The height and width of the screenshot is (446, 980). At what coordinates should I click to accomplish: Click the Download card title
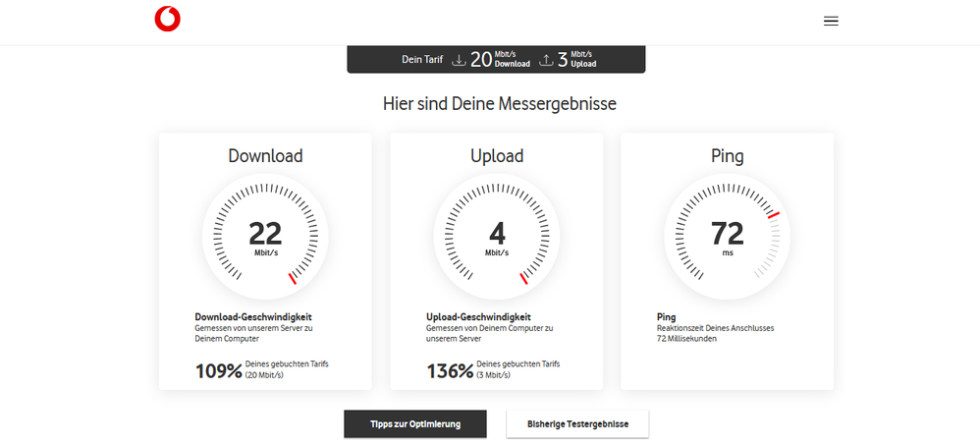point(266,155)
